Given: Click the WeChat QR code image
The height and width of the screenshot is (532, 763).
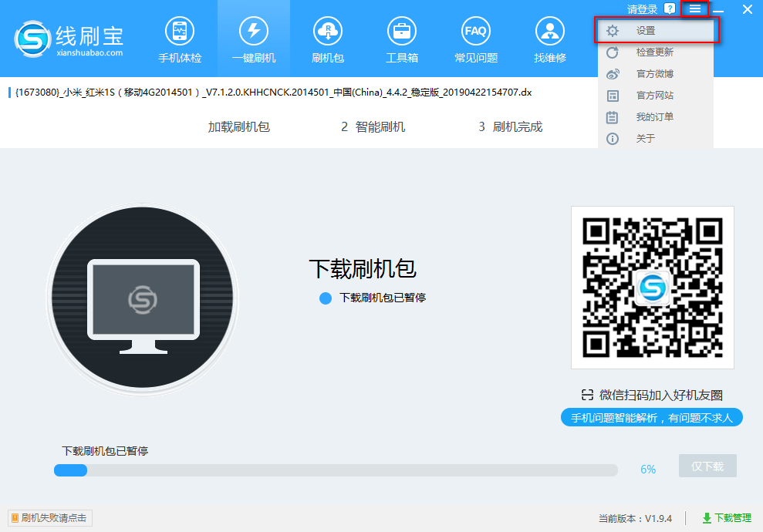Looking at the screenshot, I should (x=653, y=288).
